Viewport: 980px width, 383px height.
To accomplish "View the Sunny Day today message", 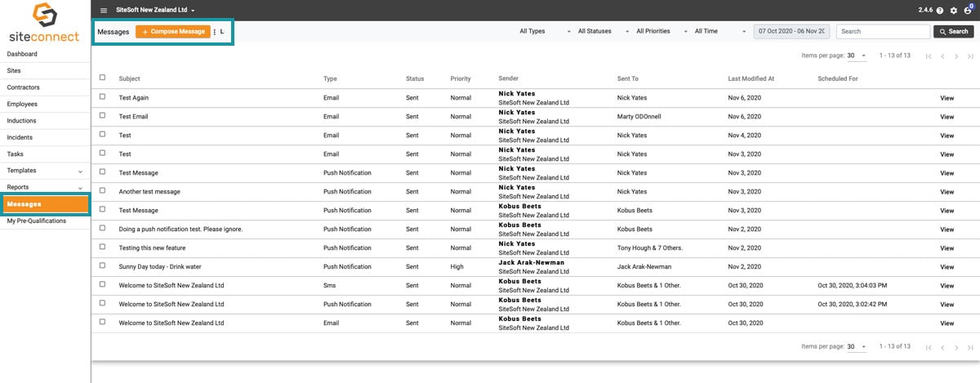I will (947, 267).
